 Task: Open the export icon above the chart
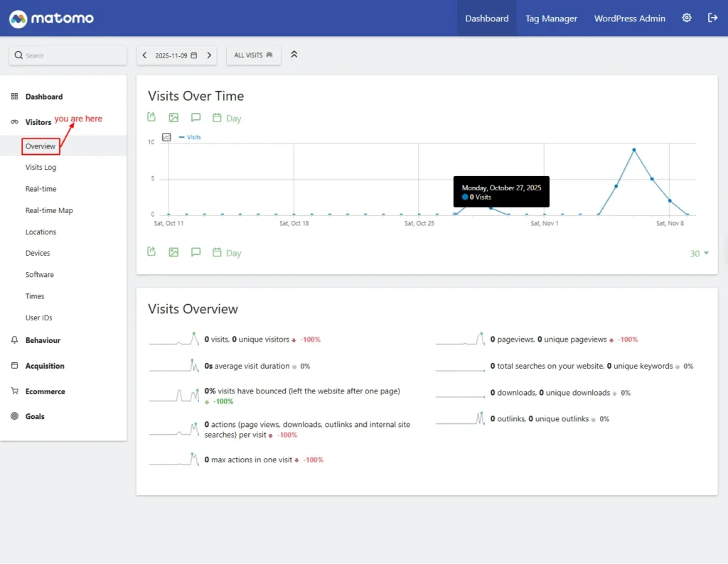tap(151, 118)
